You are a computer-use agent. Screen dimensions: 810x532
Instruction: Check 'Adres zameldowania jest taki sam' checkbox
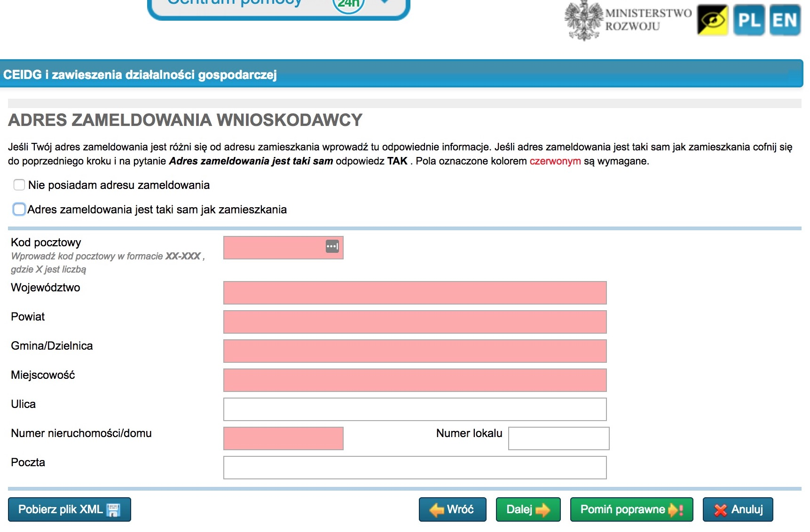[x=19, y=209]
